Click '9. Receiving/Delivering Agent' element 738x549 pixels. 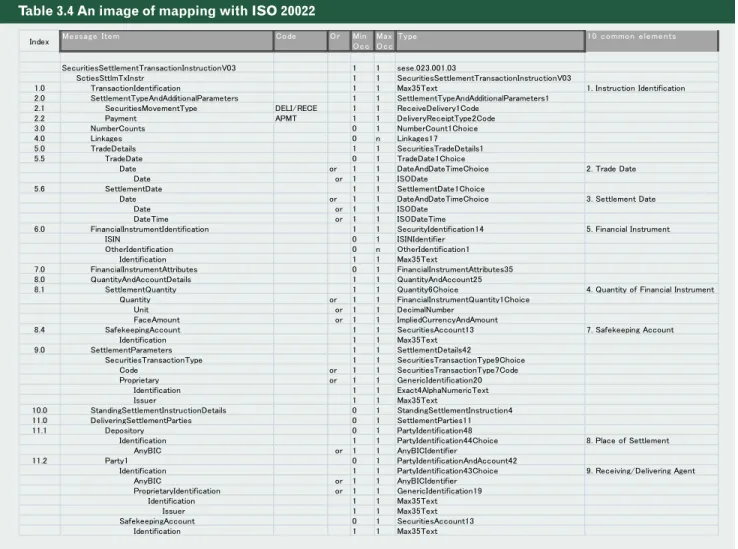point(641,471)
